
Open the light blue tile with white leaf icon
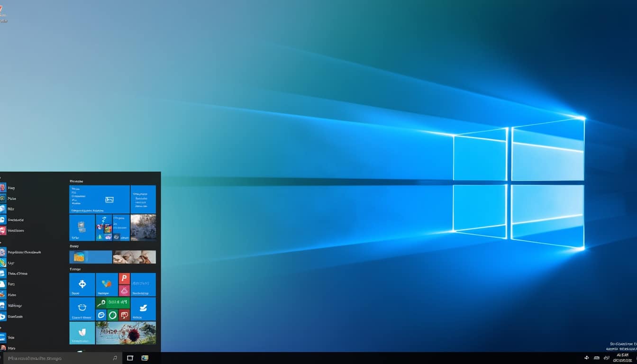(82, 333)
